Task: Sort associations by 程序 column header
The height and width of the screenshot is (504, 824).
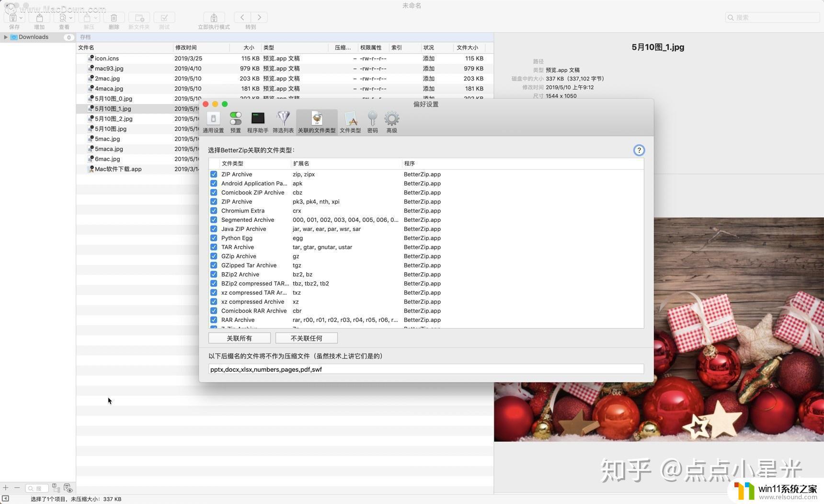Action: pyautogui.click(x=522, y=163)
